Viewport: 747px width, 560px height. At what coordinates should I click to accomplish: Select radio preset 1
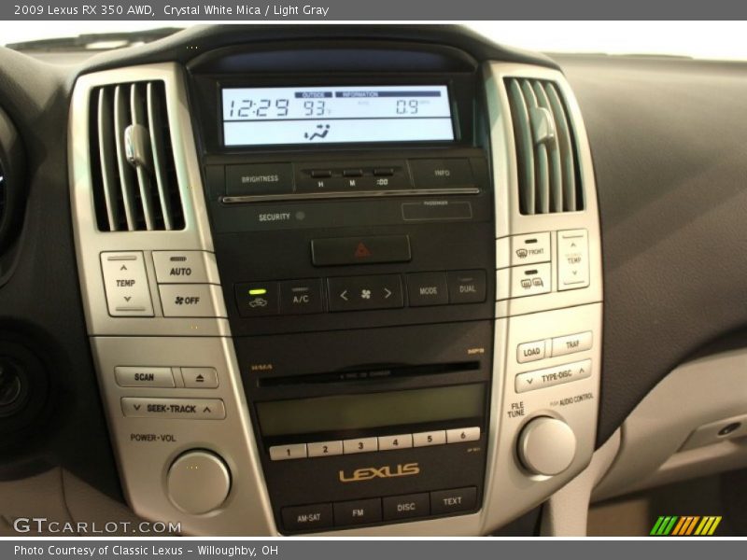tap(289, 452)
